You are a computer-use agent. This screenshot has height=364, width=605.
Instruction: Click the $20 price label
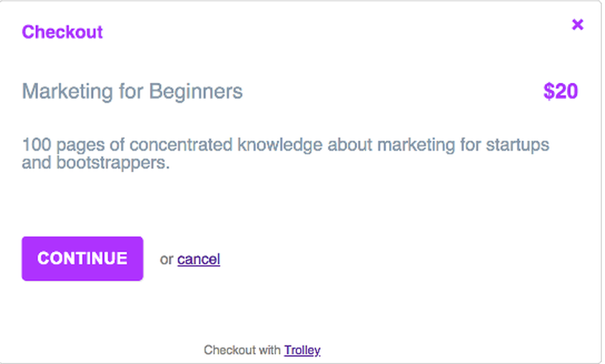561,91
